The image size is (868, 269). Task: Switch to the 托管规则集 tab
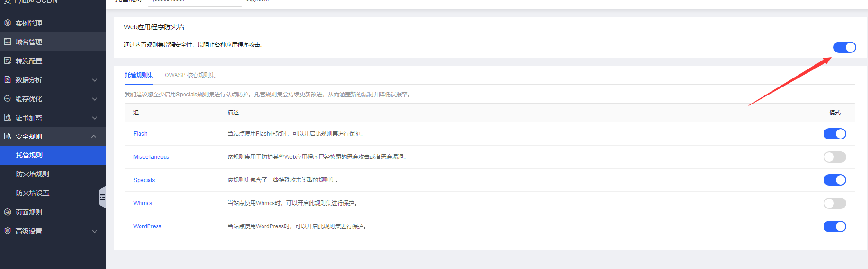coord(139,75)
